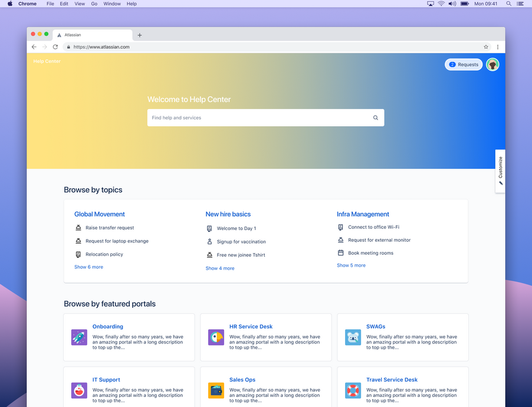Open the Customize side panel tab
Image resolution: width=532 pixels, height=407 pixels.
pos(500,171)
